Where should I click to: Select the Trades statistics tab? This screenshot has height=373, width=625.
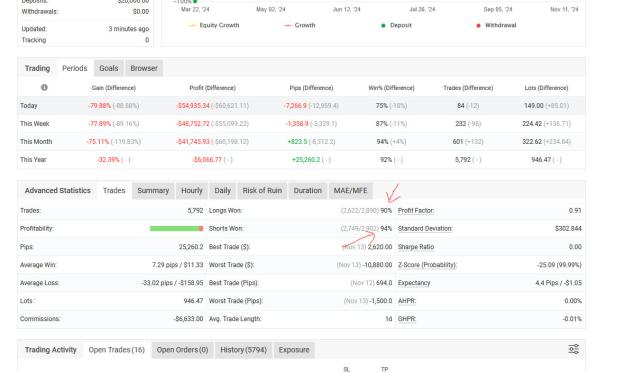tap(114, 190)
